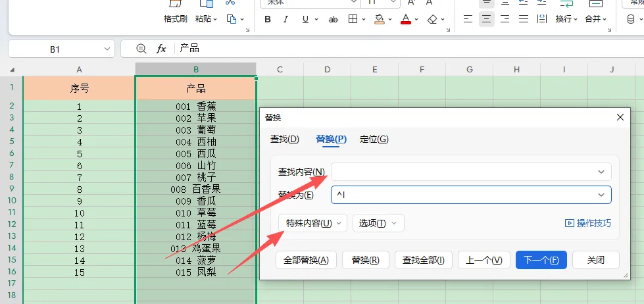Select cell containing 序号
644x304 pixels.
click(x=80, y=88)
